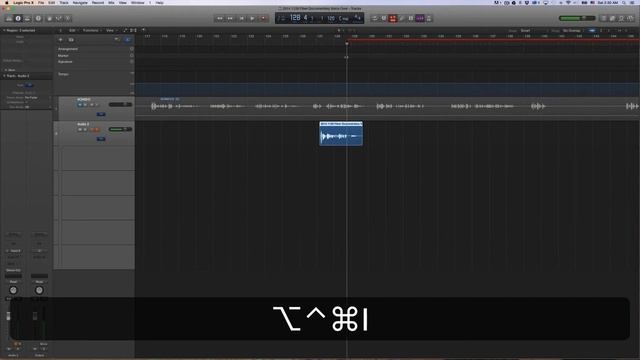
Task: Toggle the red Autopunch button
Action: 393,18
